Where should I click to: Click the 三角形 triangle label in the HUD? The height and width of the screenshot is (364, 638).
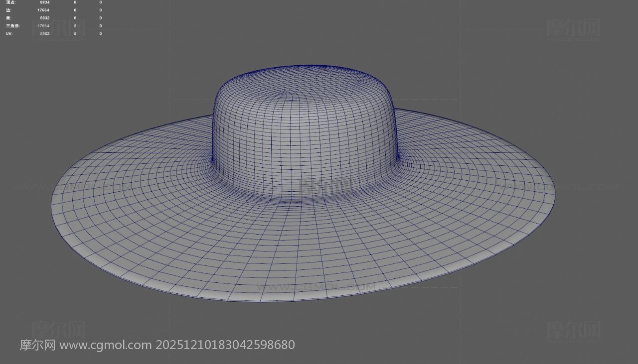tap(12, 25)
